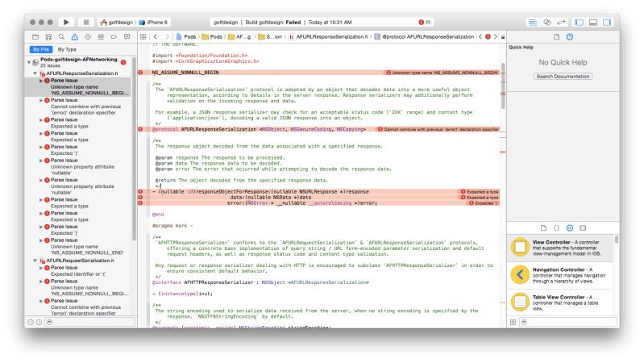Show the Object library
This screenshot has width=644, height=363.
tap(570, 227)
